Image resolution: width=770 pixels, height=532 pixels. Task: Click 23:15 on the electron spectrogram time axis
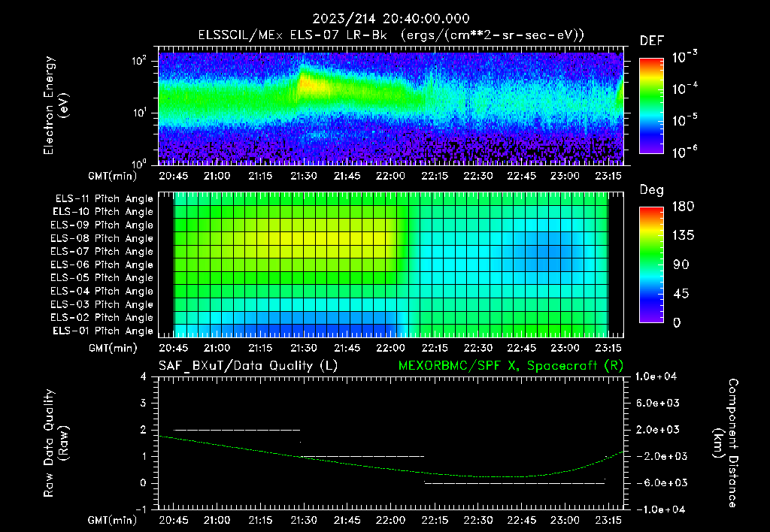coord(608,176)
